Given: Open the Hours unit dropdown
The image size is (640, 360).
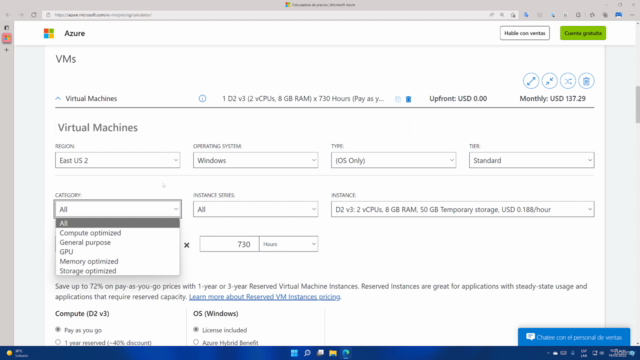Looking at the screenshot, I should point(289,244).
